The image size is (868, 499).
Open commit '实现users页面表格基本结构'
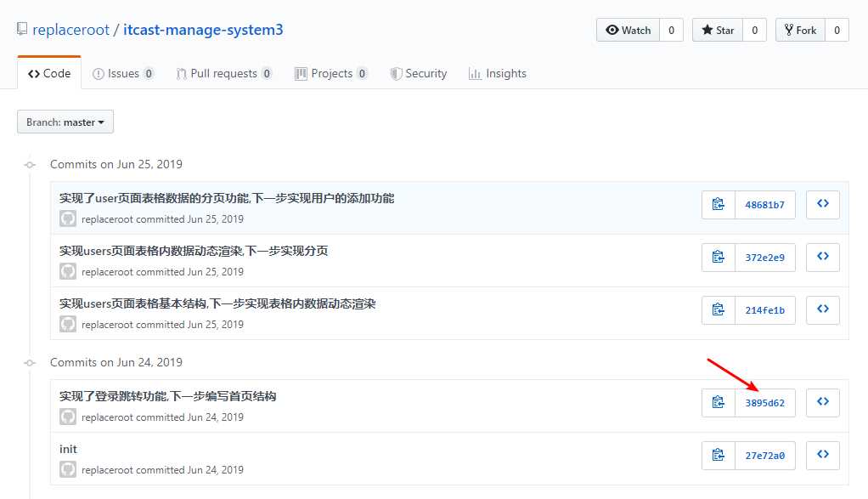pos(217,303)
